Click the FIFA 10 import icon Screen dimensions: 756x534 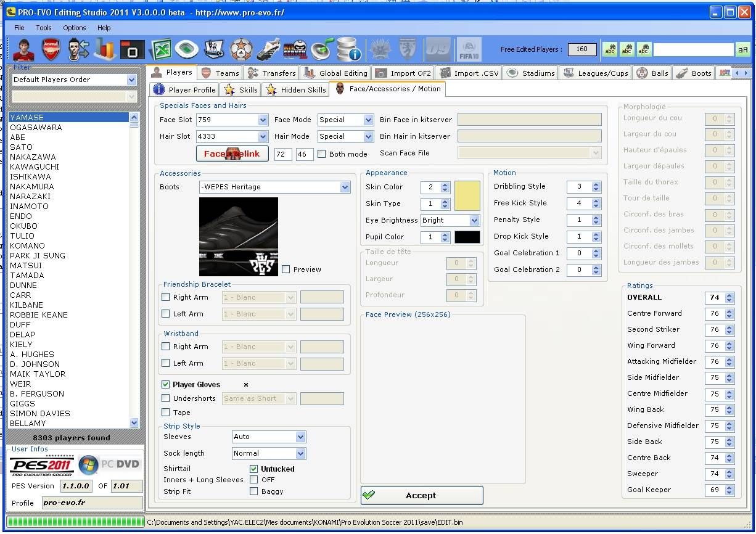[469, 49]
